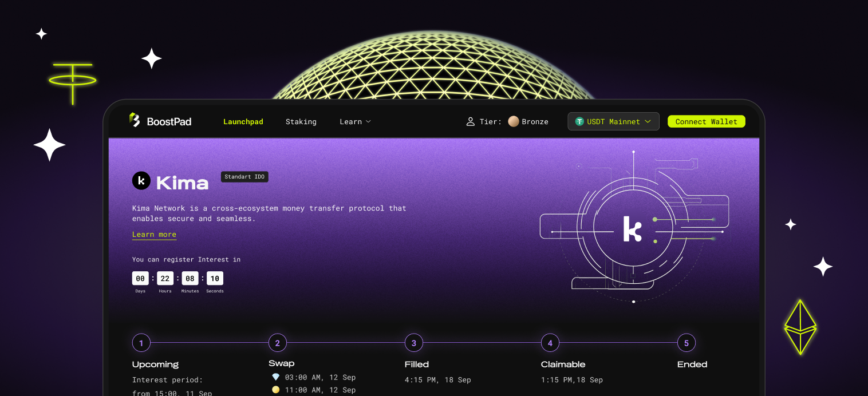Click the large Kima circuit illustration
868x396 pixels.
click(x=633, y=227)
